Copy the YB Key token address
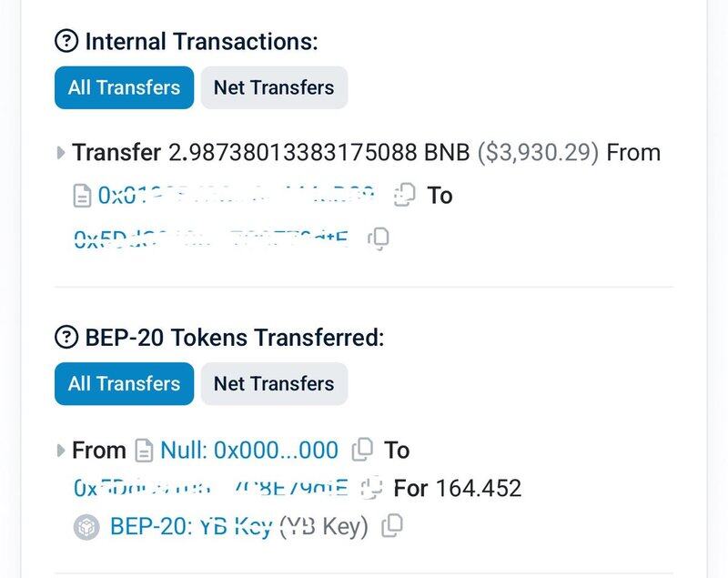The height and width of the screenshot is (578, 728). [392, 525]
